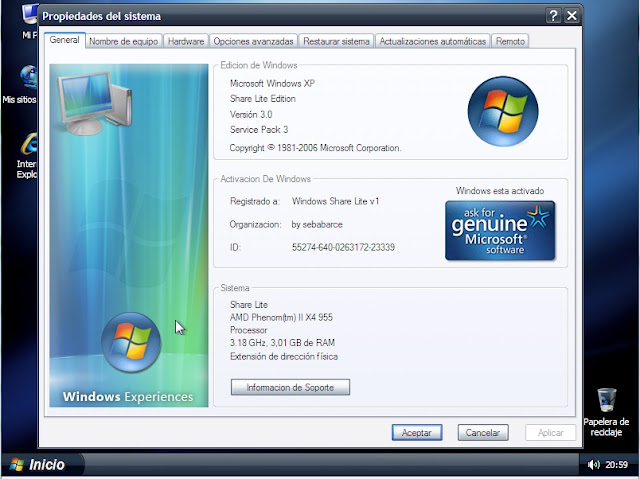640x479 pixels.
Task: Switch to the Remoto tab
Action: pyautogui.click(x=510, y=41)
